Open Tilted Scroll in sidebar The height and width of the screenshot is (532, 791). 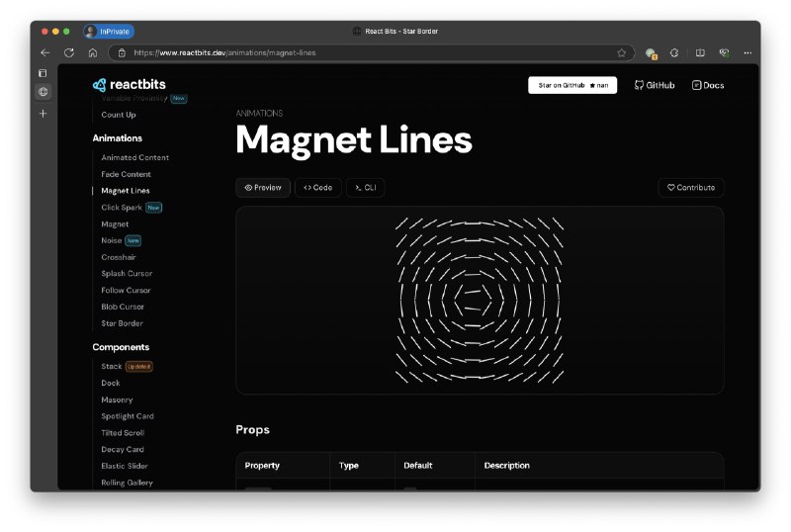click(123, 433)
